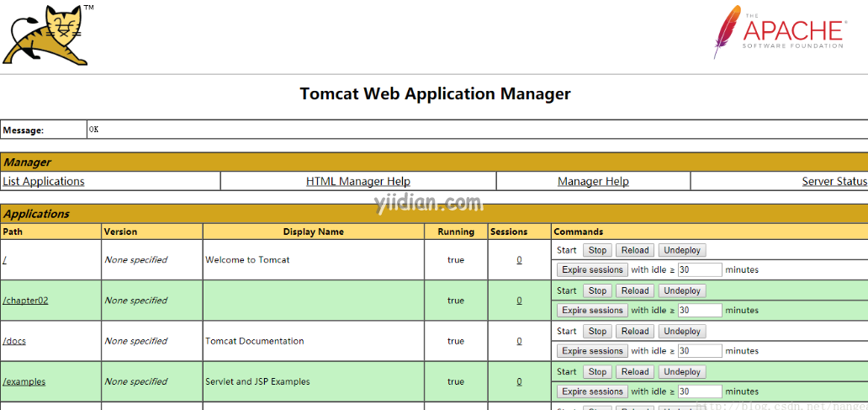The width and height of the screenshot is (868, 410).
Task: Click the Apache Software Foundation logo
Action: pos(780,32)
